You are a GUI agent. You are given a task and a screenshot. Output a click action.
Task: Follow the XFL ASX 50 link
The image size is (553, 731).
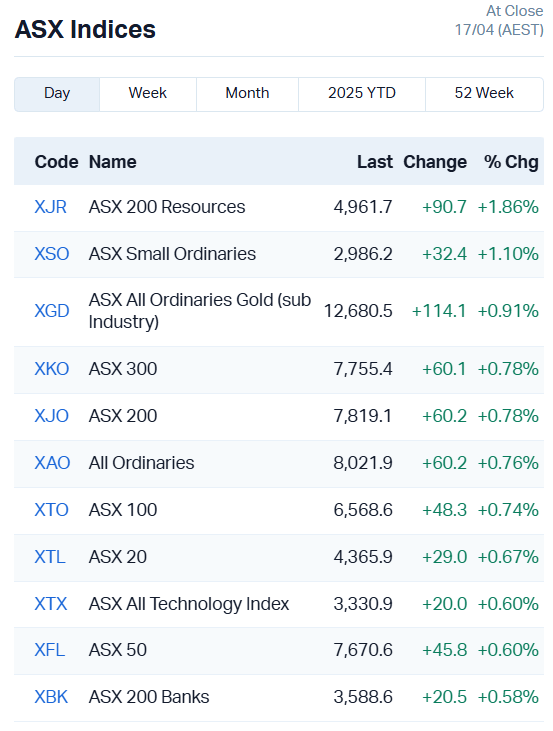[49, 650]
